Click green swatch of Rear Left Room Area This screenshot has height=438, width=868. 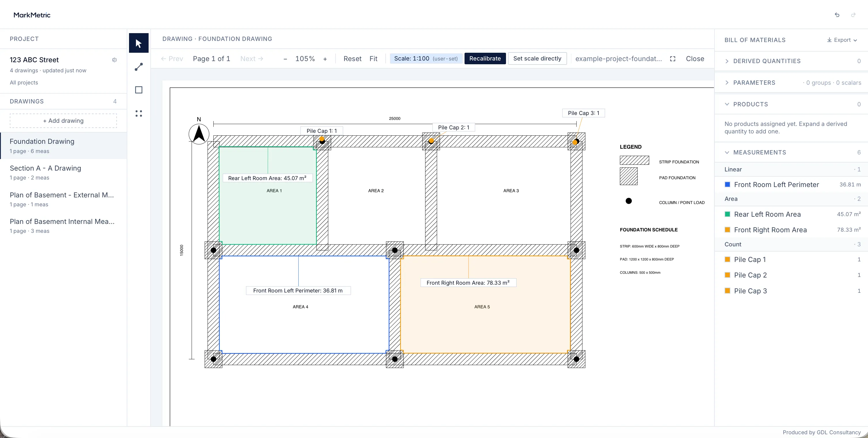pyautogui.click(x=727, y=214)
